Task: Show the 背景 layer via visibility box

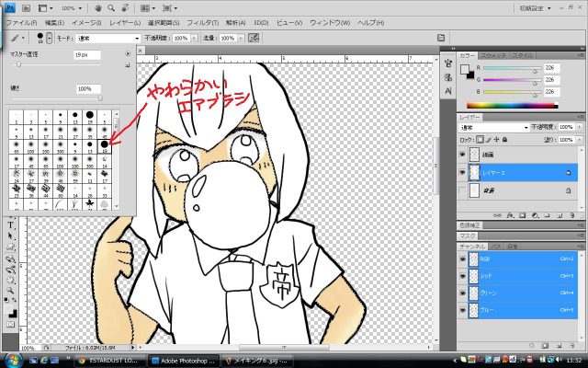Action: click(462, 190)
